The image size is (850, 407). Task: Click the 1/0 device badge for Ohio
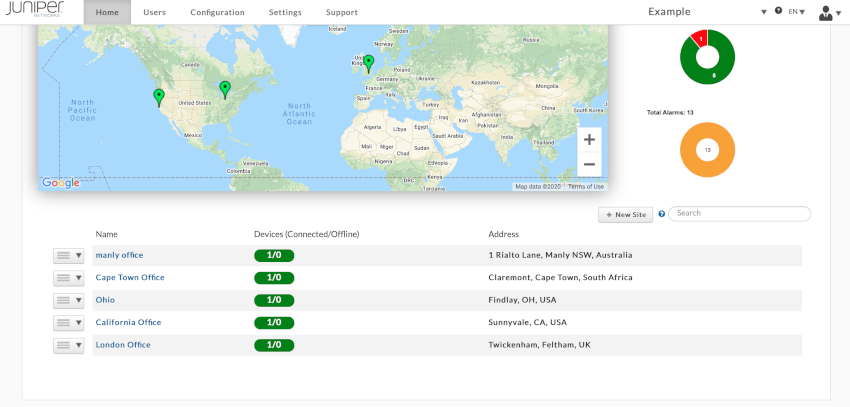click(x=274, y=300)
